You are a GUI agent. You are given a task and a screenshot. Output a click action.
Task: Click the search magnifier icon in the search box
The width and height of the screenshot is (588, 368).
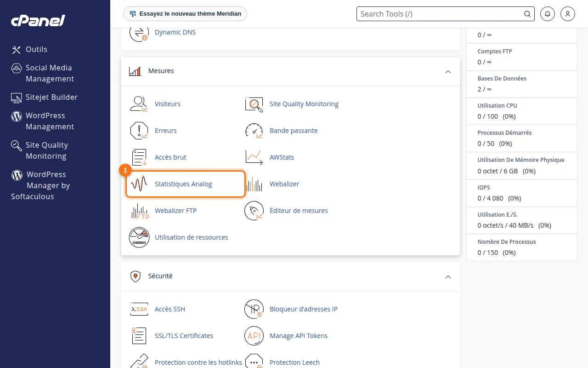(x=527, y=14)
